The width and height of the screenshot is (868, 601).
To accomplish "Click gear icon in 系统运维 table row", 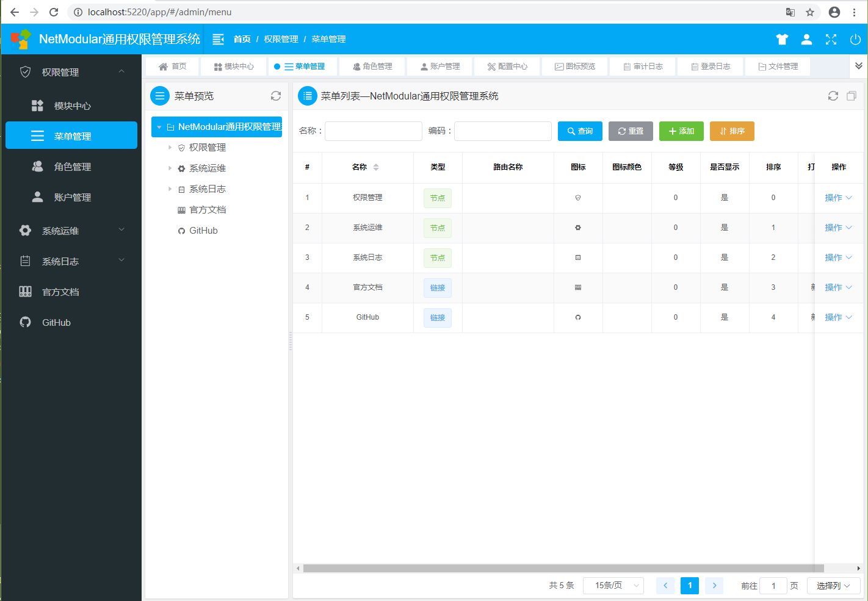I will pyautogui.click(x=578, y=228).
